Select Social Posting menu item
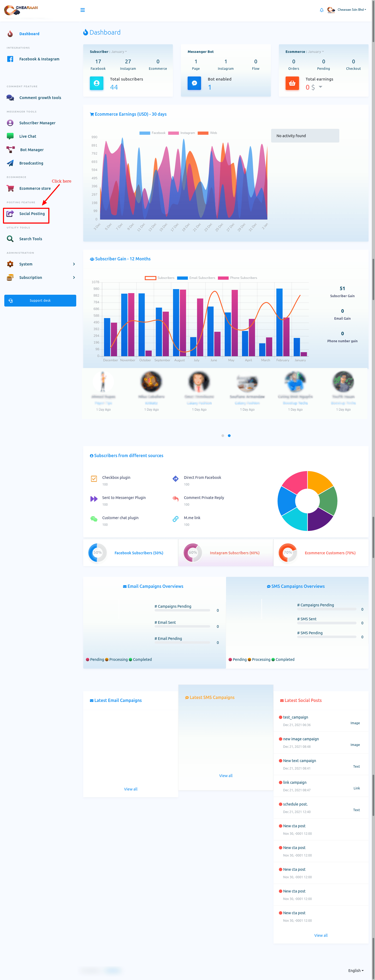The image size is (375, 980). click(32, 214)
